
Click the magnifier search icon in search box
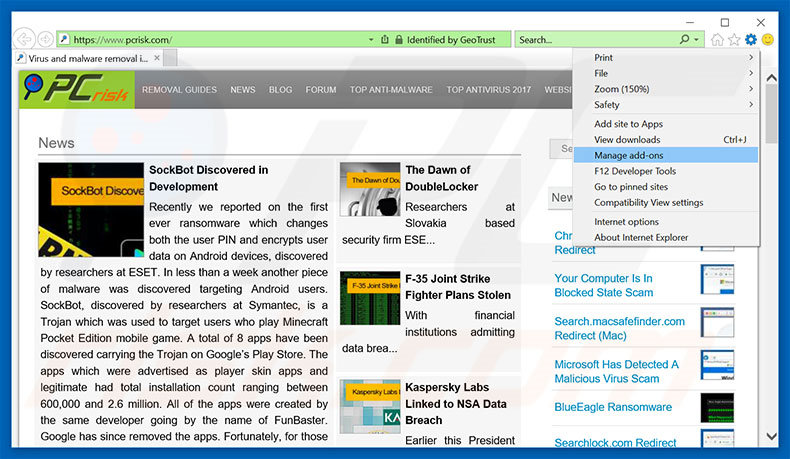684,40
